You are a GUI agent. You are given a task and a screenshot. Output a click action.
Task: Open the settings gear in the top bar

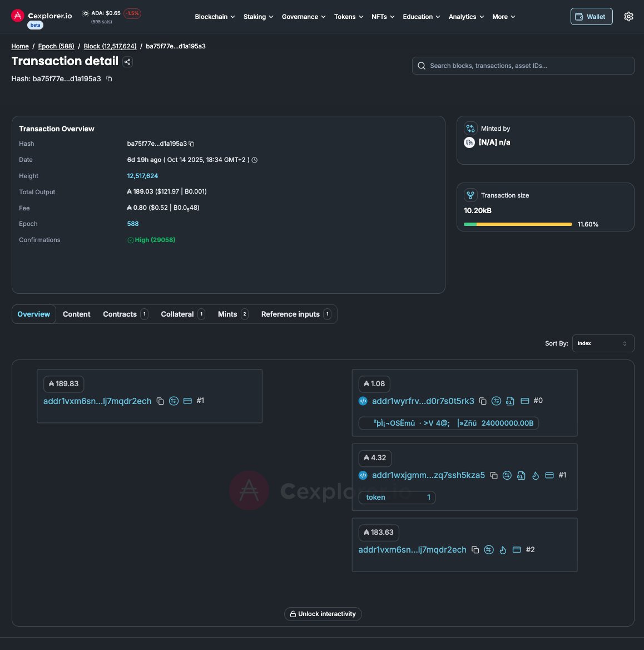(x=628, y=16)
